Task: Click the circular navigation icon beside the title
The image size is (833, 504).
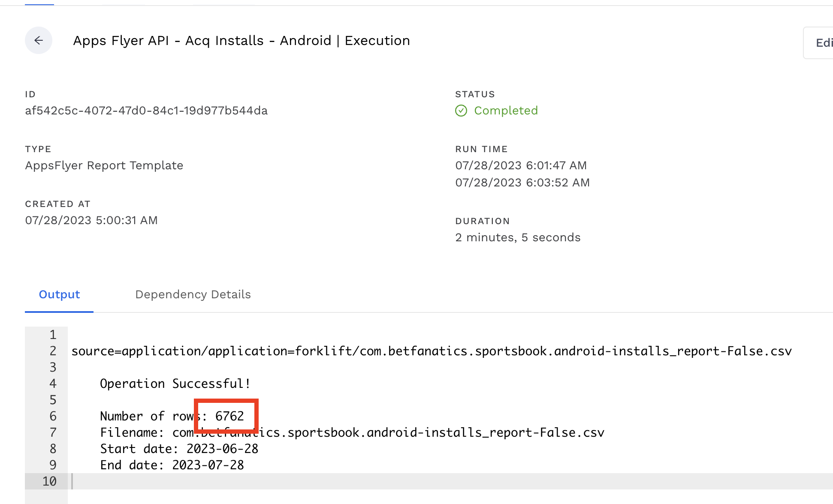Action: pyautogui.click(x=38, y=40)
